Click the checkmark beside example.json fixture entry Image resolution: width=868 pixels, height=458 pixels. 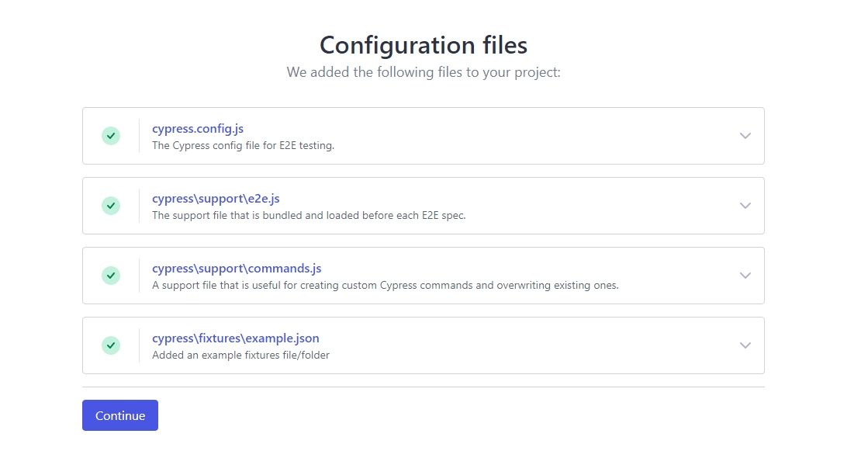111,345
